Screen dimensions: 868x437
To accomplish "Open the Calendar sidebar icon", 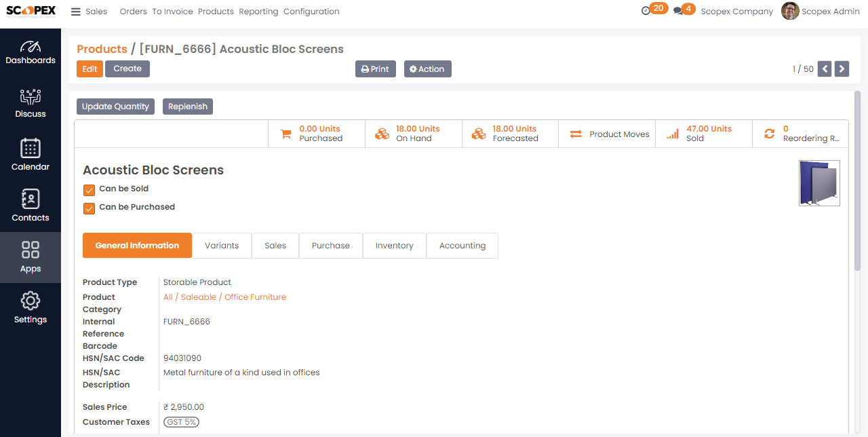I will (31, 149).
